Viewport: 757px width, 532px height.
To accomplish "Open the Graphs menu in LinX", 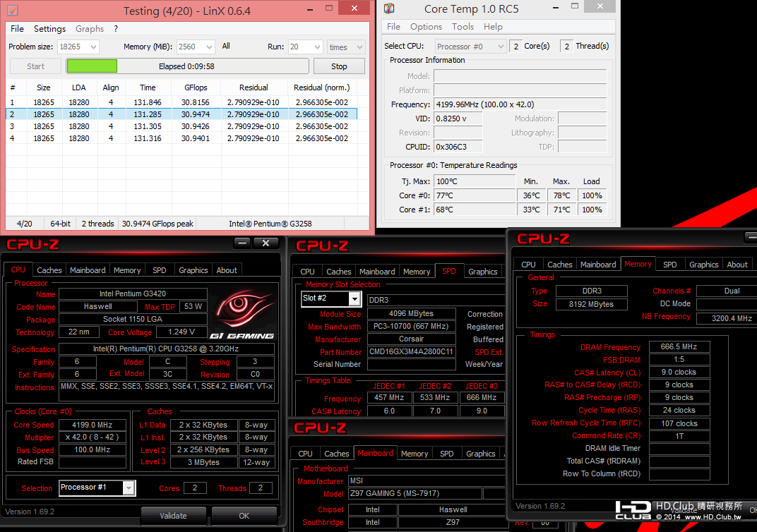I will (x=90, y=29).
